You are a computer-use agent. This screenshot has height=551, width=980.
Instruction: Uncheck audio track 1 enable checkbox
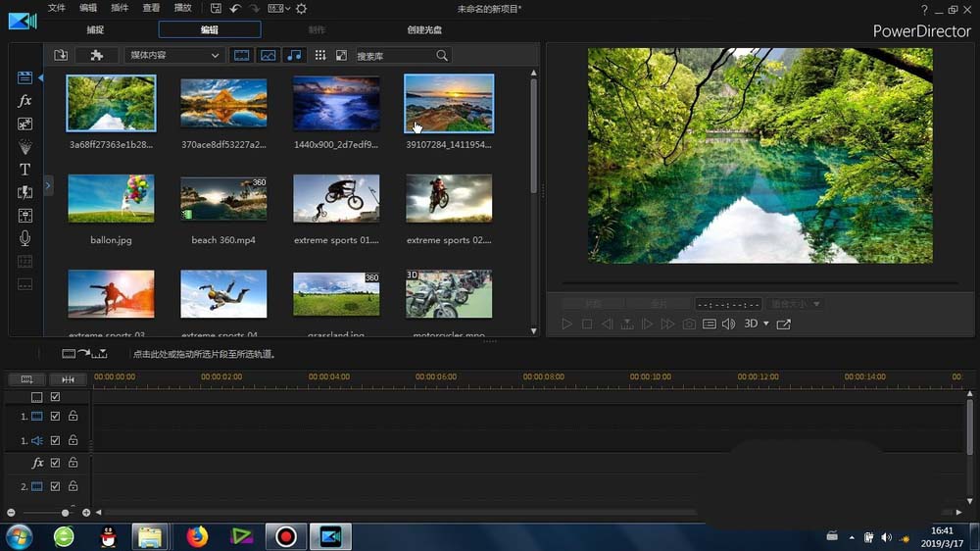point(55,441)
